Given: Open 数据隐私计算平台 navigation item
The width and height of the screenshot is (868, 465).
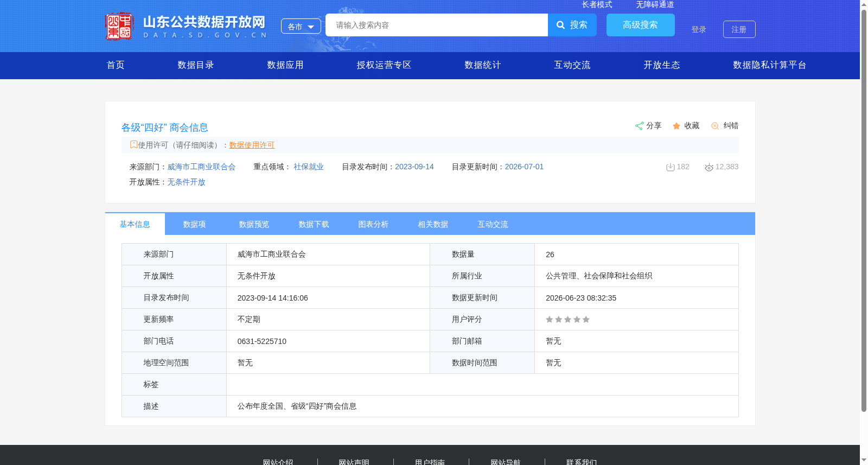Looking at the screenshot, I should (770, 65).
